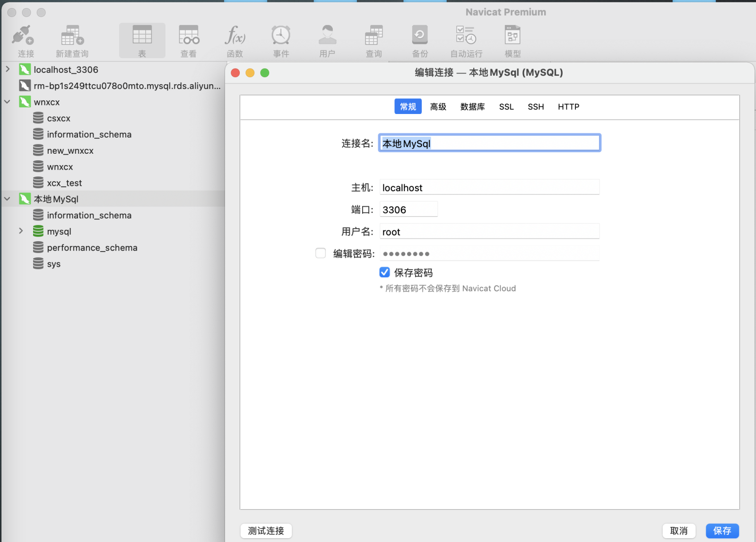Viewport: 756px width, 542px height.
Task: Click the performance_schema database icon
Action: click(x=38, y=247)
